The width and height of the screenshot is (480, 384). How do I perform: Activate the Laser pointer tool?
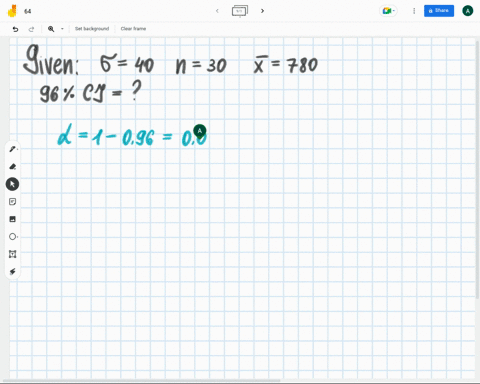coord(12,271)
